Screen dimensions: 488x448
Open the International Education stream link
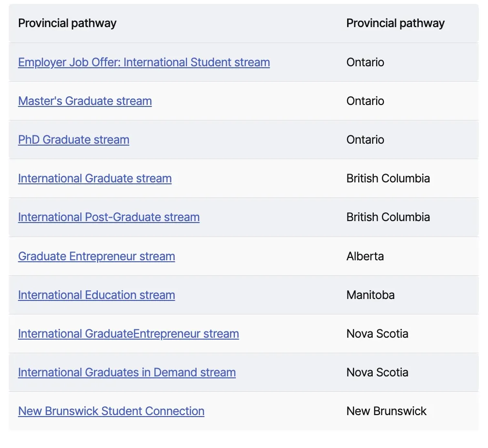[x=96, y=295]
